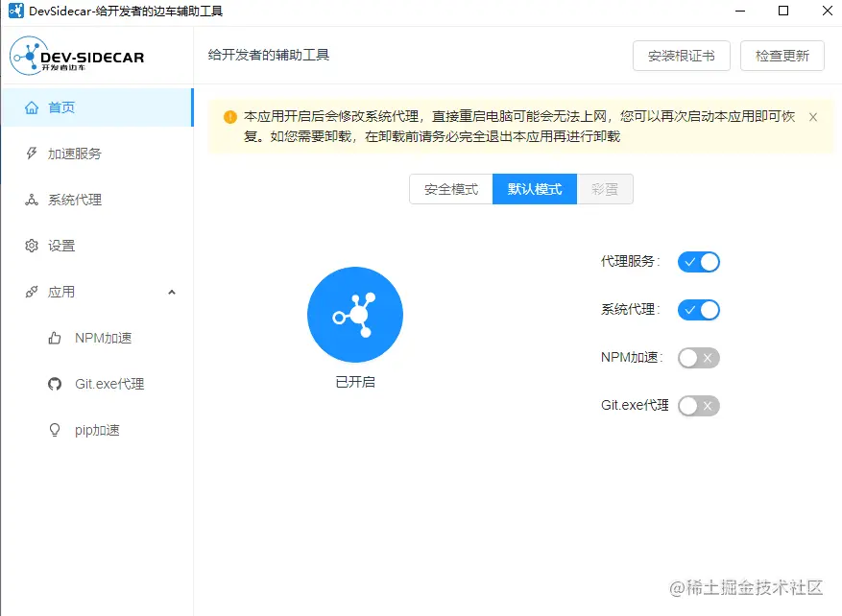Click the 已开启 status label

(355, 382)
